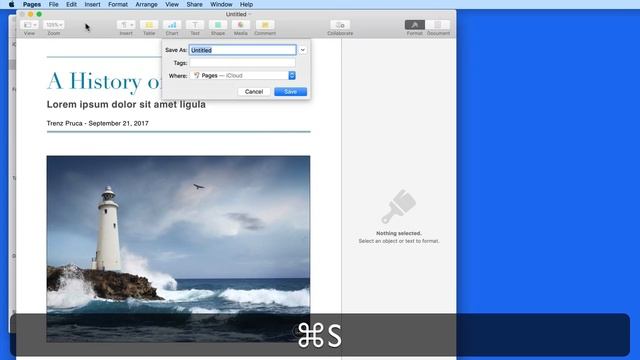Open the View toolbar dropdown
This screenshot has height=360, width=640.
click(x=30, y=25)
